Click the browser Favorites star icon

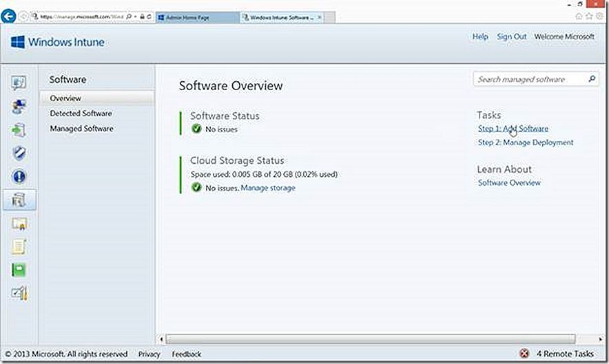pyautogui.click(x=589, y=17)
